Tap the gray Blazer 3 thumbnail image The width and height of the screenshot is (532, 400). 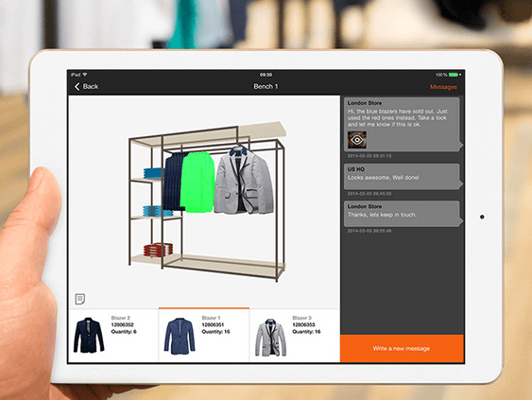tap(270, 338)
